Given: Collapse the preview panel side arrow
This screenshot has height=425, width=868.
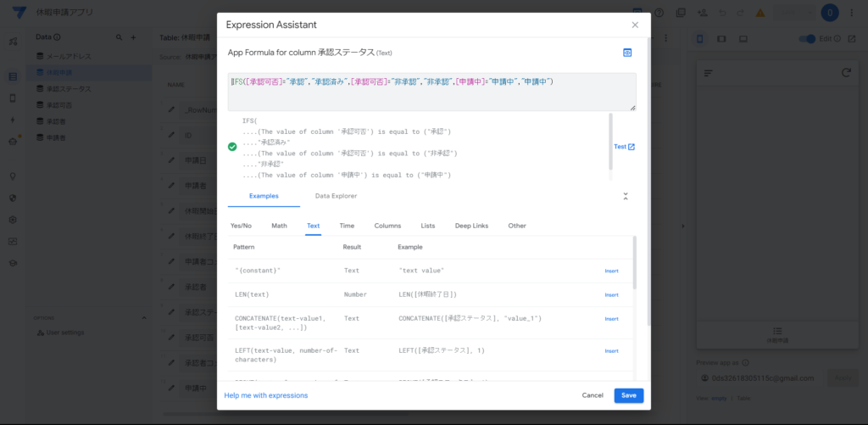Looking at the screenshot, I should coord(682,226).
